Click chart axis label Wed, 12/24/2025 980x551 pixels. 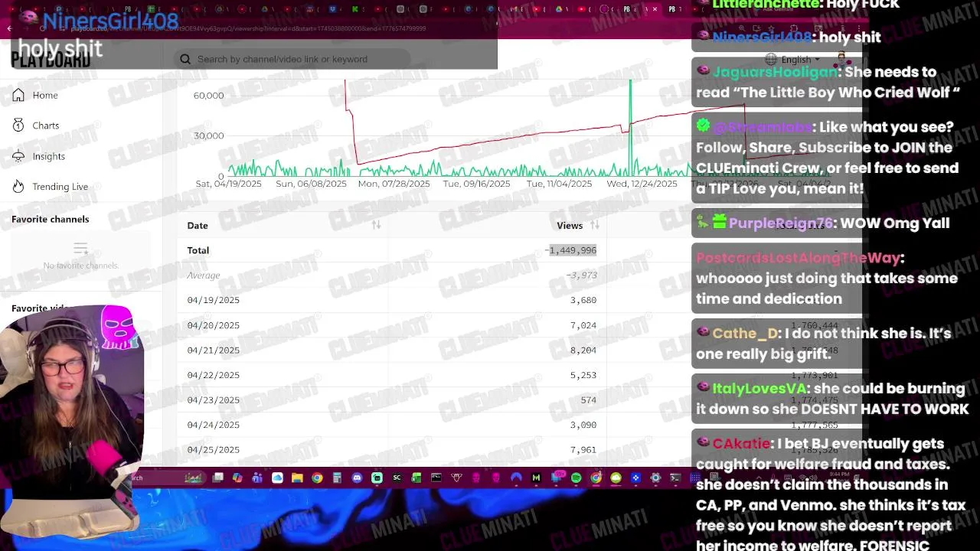coord(642,184)
